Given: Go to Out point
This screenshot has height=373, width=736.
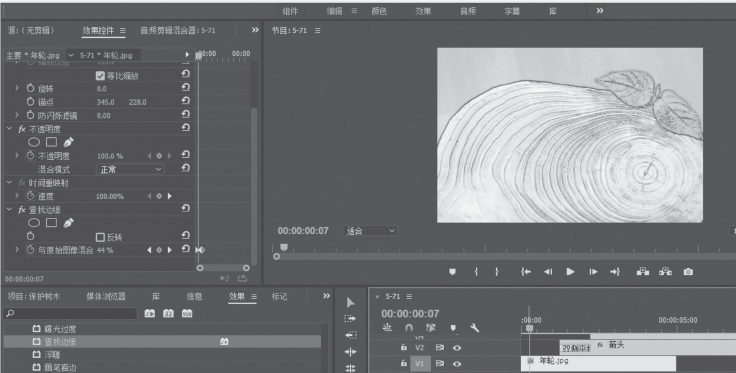Looking at the screenshot, I should [x=615, y=272].
